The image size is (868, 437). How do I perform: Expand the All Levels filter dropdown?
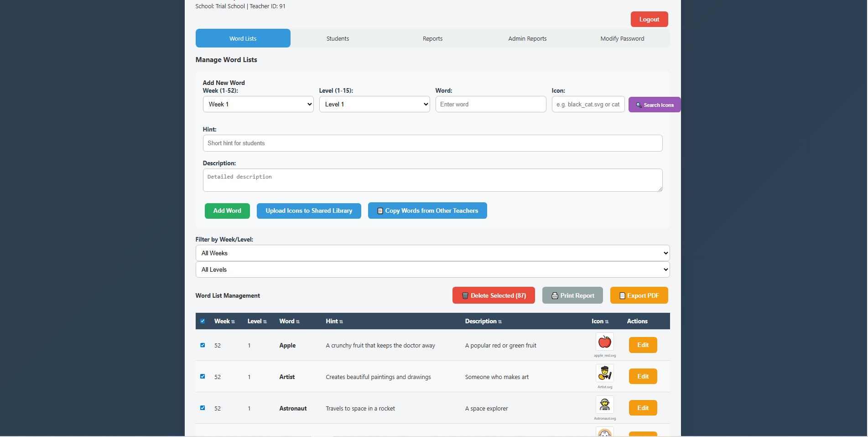(432, 269)
